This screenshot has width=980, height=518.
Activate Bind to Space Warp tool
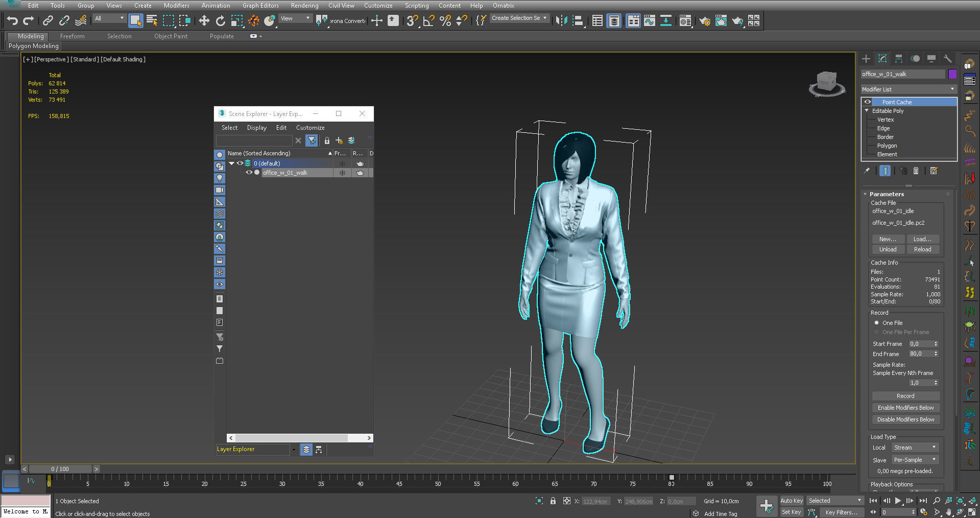click(x=81, y=20)
